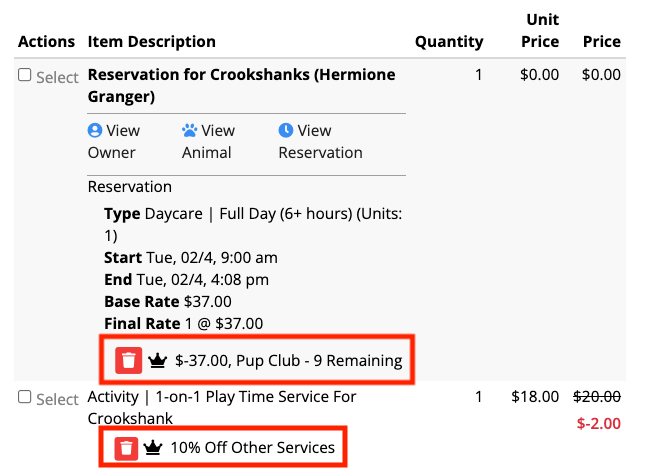This screenshot has width=661, height=469.
Task: Click the Activity 1-on-1 Play Time item text
Action: tap(222, 407)
